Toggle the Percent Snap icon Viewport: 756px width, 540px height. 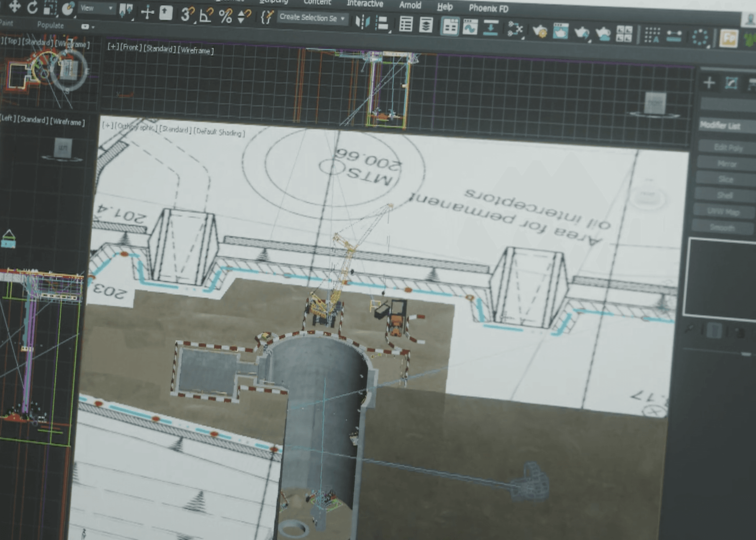click(x=225, y=16)
